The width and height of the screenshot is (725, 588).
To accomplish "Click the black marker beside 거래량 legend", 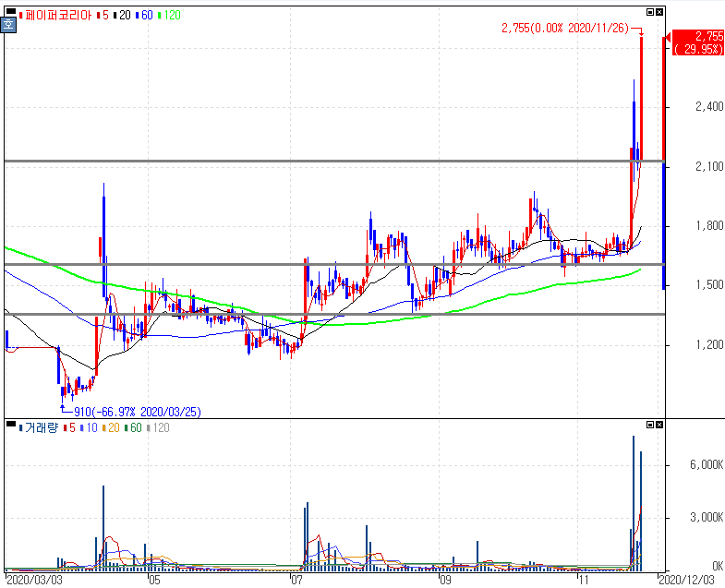I will 11,424.
